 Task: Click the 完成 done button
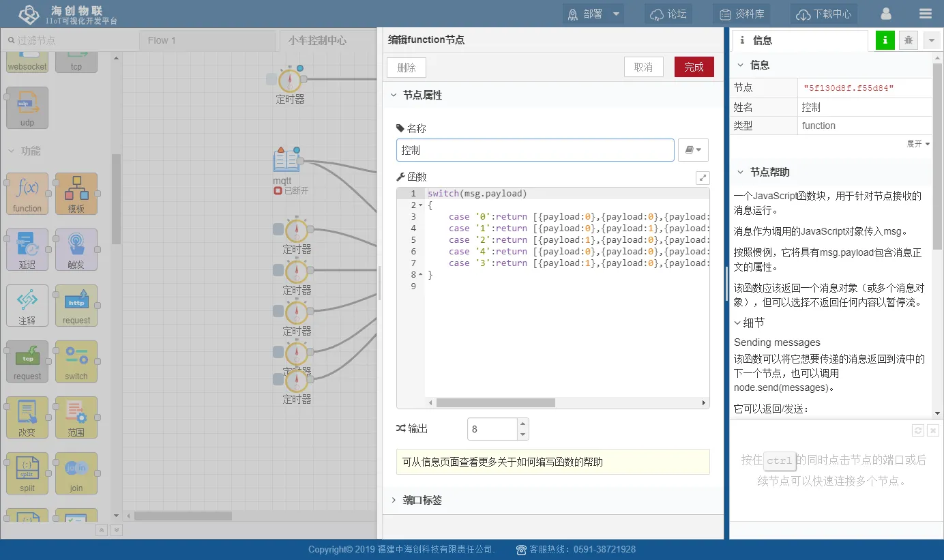[694, 67]
